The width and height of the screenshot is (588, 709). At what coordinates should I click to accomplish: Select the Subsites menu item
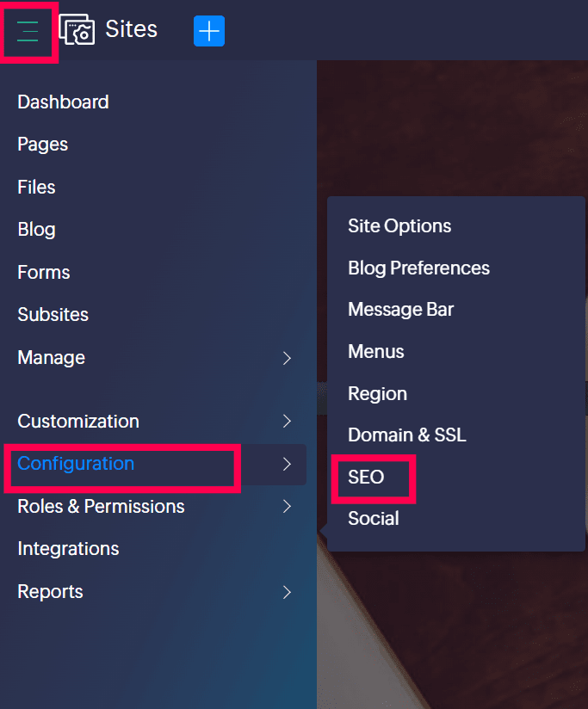(53, 315)
